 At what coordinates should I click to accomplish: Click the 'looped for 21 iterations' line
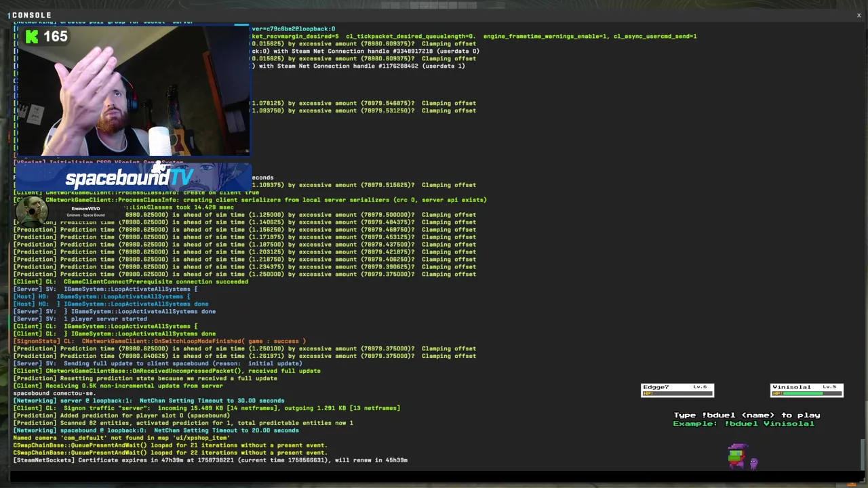(x=170, y=445)
